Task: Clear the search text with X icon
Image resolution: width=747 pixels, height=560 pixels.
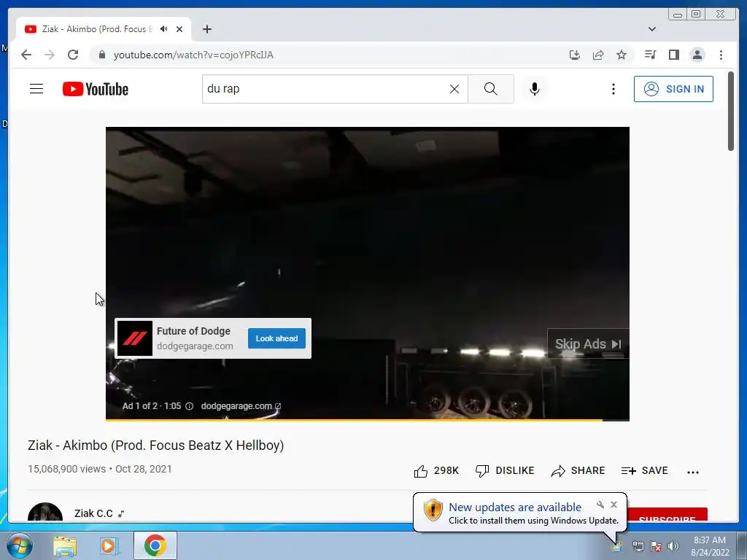Action: [x=454, y=89]
